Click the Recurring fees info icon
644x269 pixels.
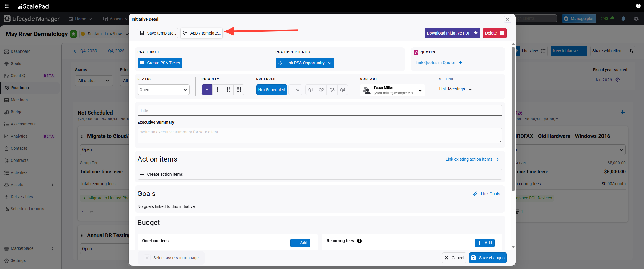click(x=359, y=241)
